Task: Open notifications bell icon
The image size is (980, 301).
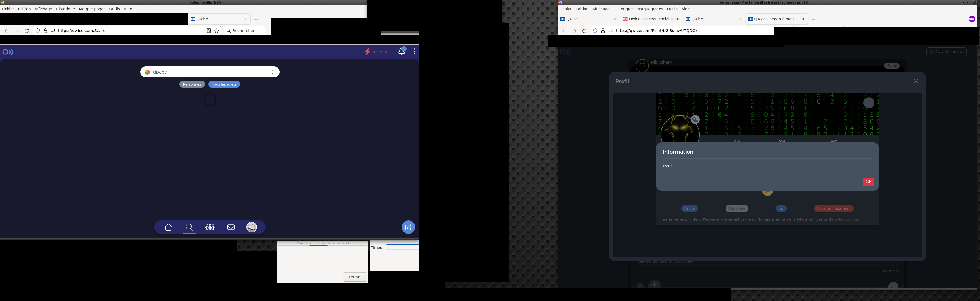Action: [401, 52]
